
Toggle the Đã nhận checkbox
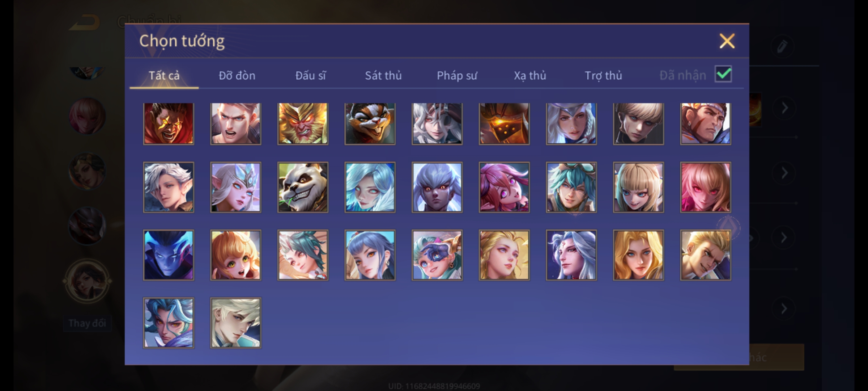coord(723,74)
